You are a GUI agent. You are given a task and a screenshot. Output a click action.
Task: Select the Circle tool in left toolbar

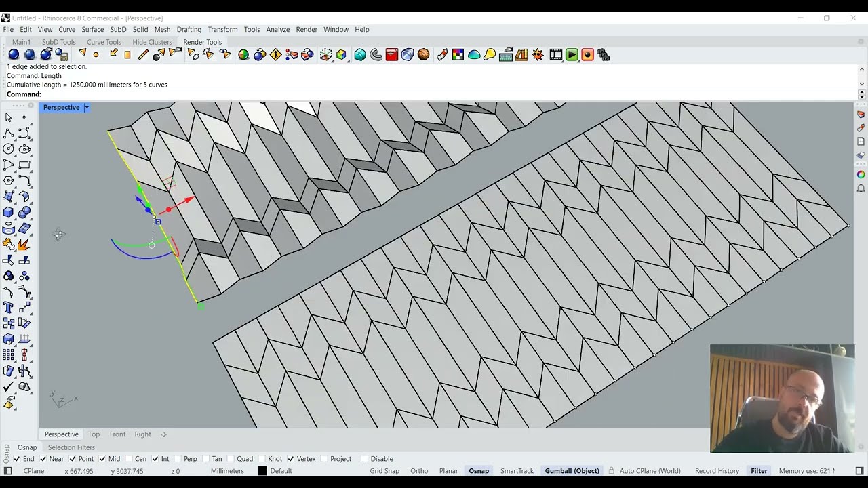8,149
